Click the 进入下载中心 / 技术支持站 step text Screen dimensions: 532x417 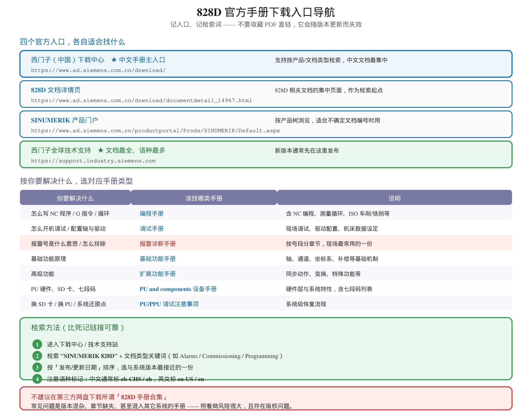point(82,344)
